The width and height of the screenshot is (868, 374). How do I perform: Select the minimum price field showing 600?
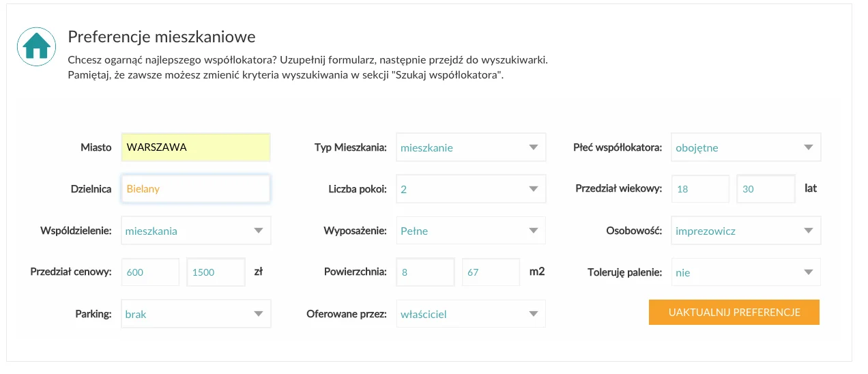[150, 272]
